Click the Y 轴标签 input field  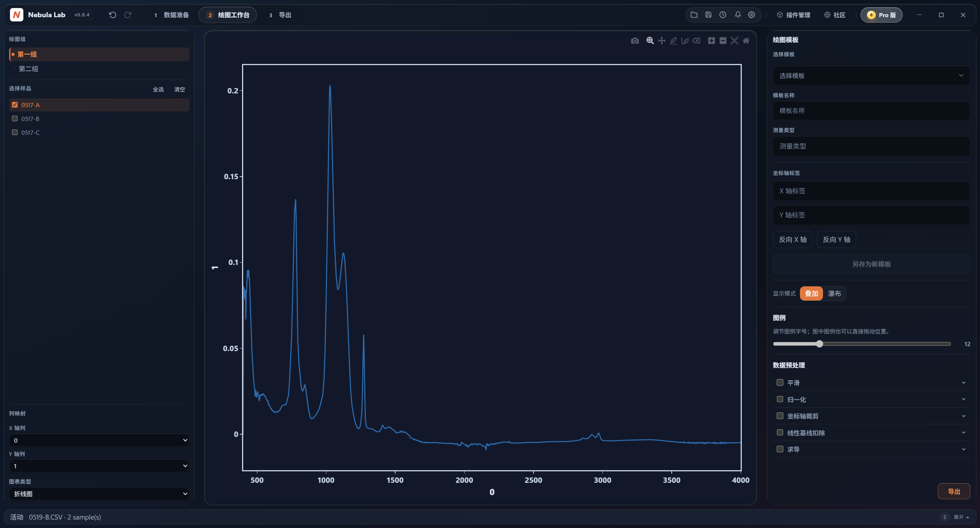point(871,215)
